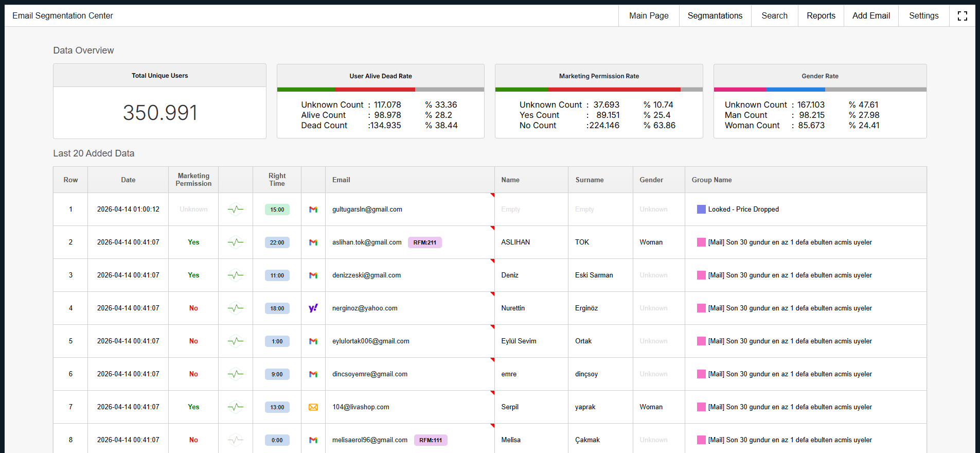980x453 pixels.
Task: Click Email Segmentation Center title
Action: pos(63,16)
